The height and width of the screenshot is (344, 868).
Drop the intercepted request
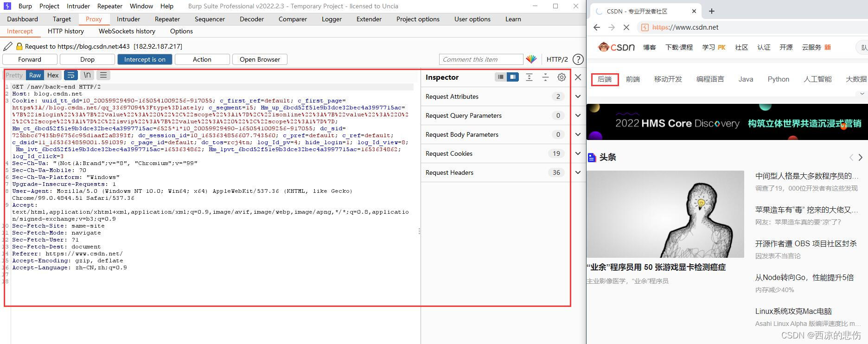pos(87,59)
